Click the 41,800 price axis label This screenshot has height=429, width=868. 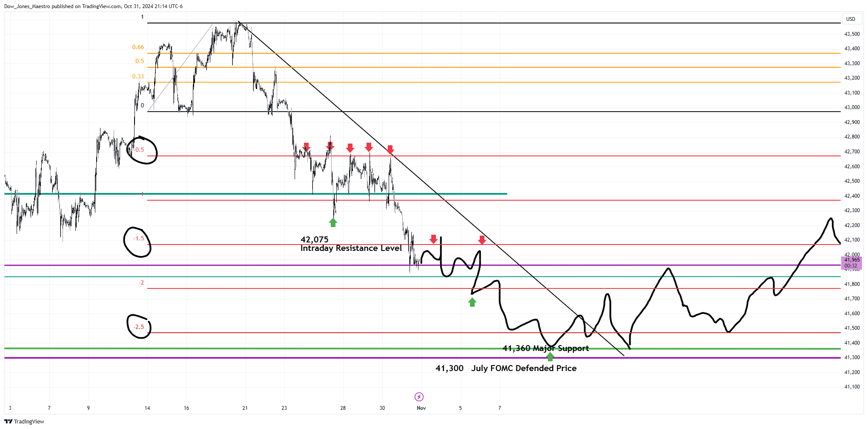click(x=852, y=284)
